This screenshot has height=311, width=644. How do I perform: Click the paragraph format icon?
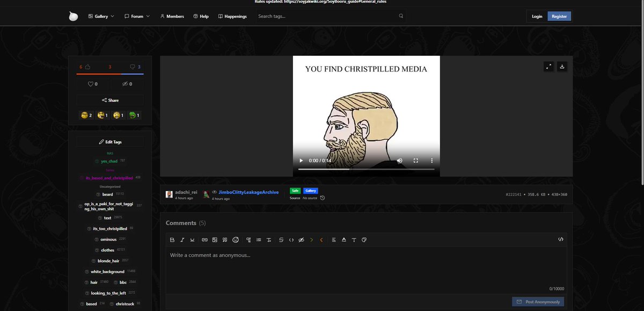tap(248, 240)
